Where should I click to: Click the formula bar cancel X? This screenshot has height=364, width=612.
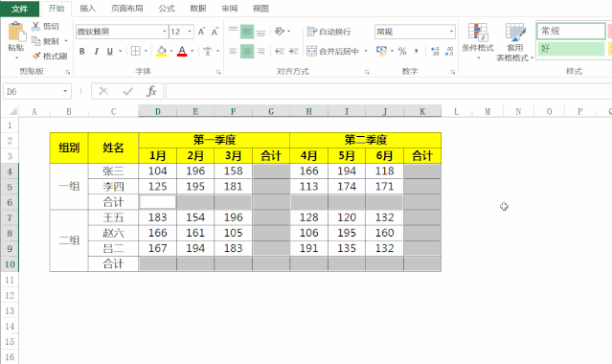click(x=103, y=91)
